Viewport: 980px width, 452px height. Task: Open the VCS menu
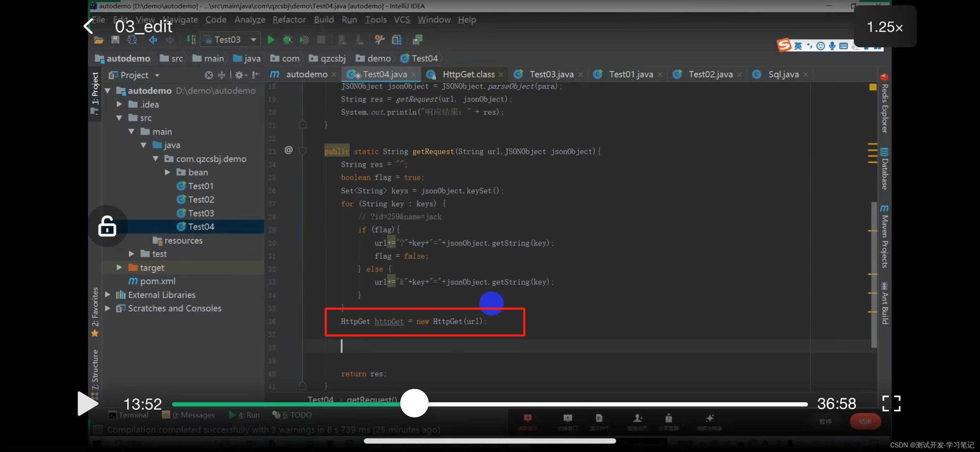(402, 20)
